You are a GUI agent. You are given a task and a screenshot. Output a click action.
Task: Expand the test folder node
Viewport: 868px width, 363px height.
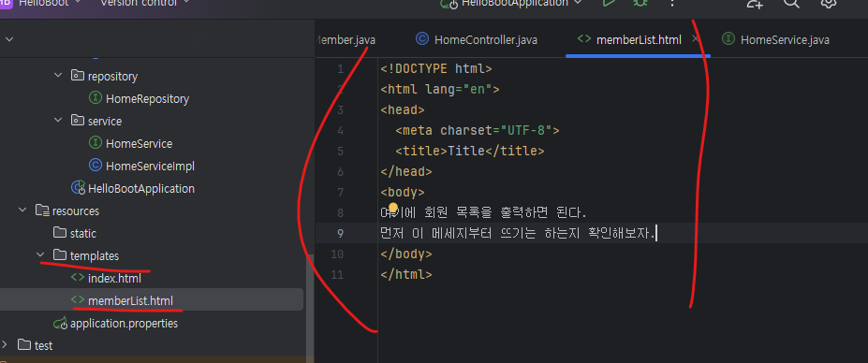[x=5, y=344]
